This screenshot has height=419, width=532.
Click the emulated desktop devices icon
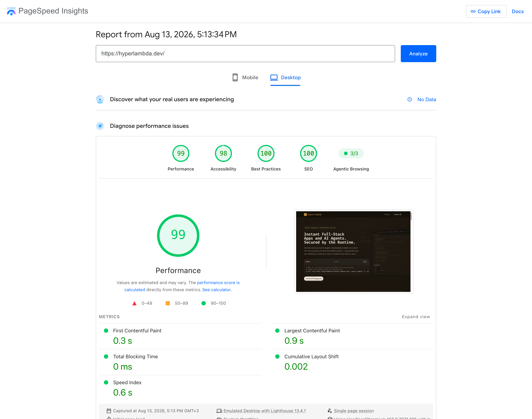click(219, 411)
